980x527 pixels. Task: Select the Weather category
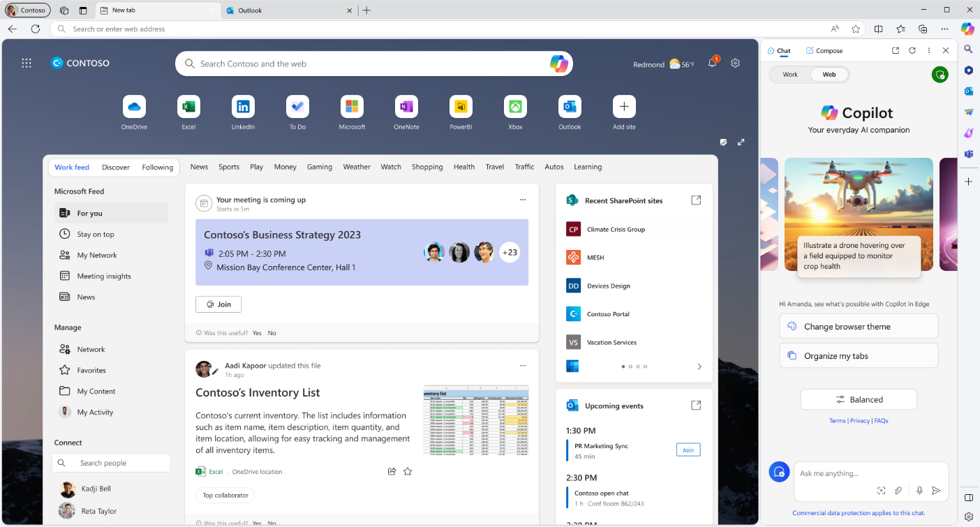click(357, 167)
